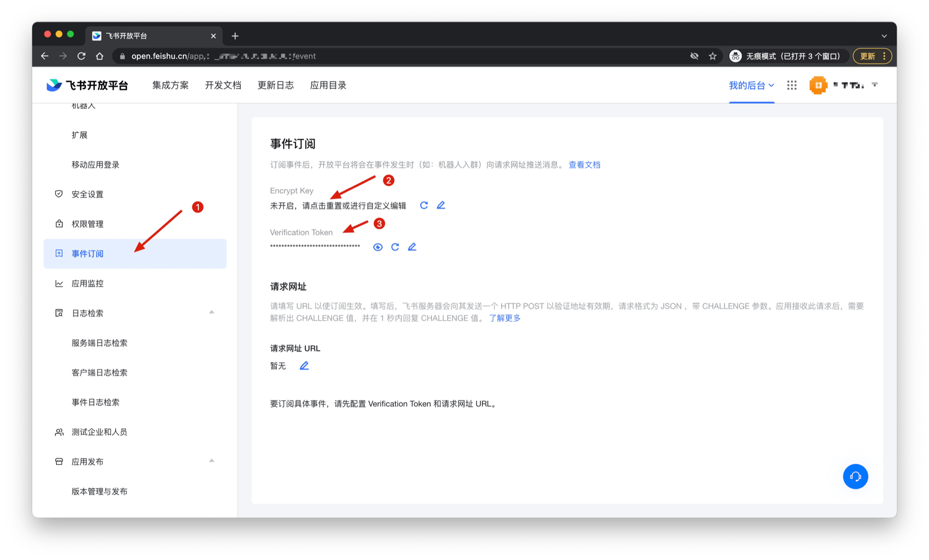Select 权限管理 in the sidebar
The height and width of the screenshot is (560, 929).
coord(88,224)
